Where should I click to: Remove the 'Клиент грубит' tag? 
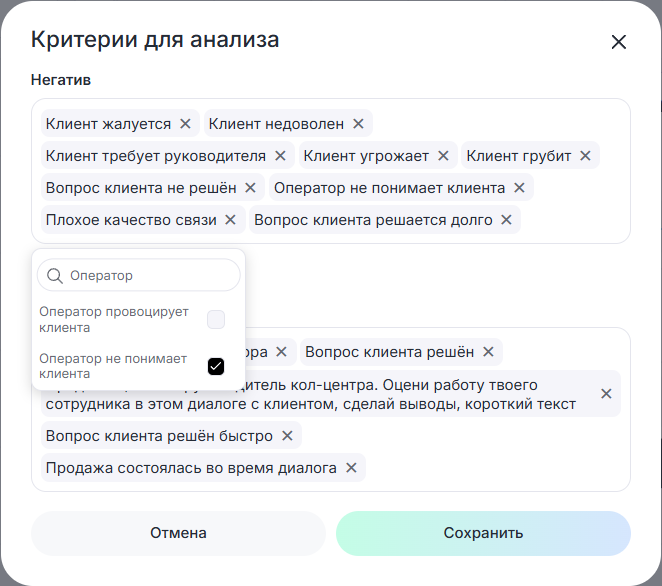coord(586,156)
